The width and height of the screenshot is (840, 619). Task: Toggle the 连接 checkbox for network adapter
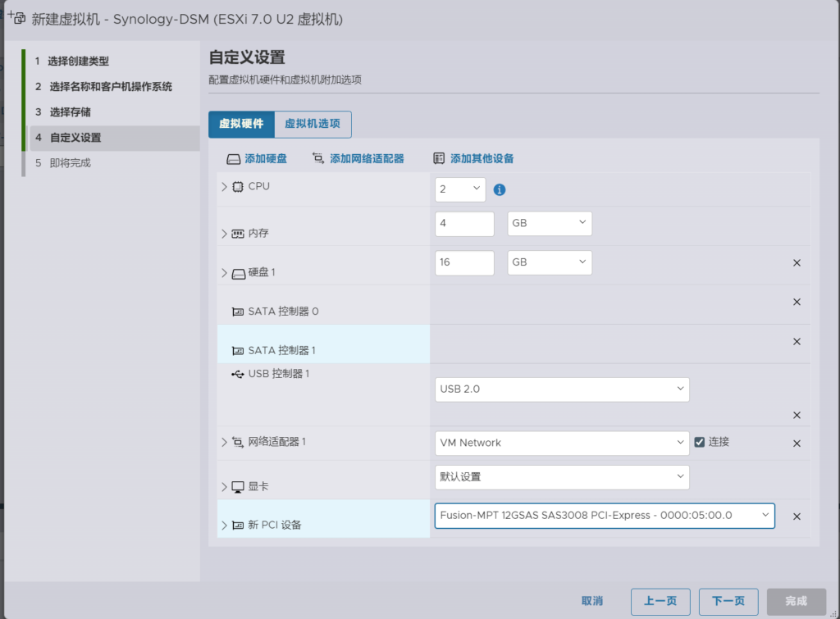coord(699,442)
